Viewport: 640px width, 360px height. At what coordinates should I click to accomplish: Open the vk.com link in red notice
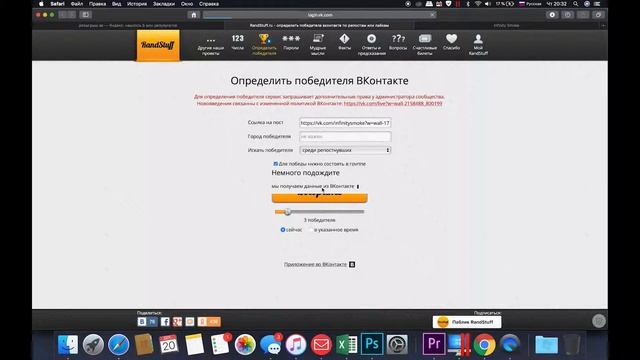coord(393,104)
